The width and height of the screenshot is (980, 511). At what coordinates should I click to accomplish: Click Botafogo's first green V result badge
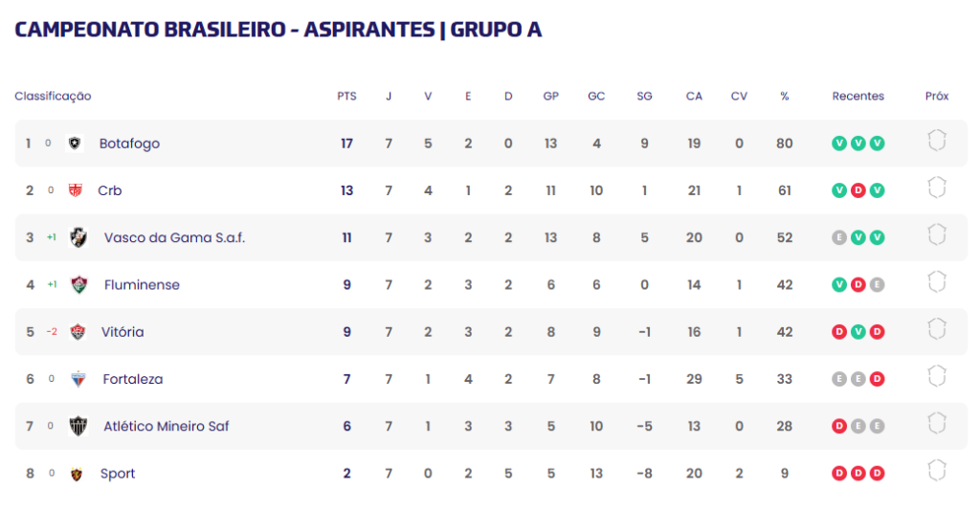839,144
